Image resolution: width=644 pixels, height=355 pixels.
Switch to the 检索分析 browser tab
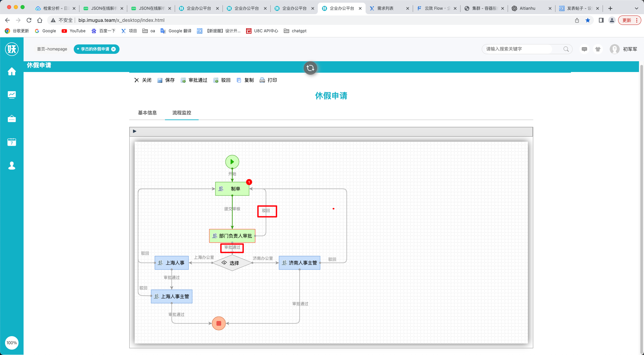pyautogui.click(x=56, y=8)
